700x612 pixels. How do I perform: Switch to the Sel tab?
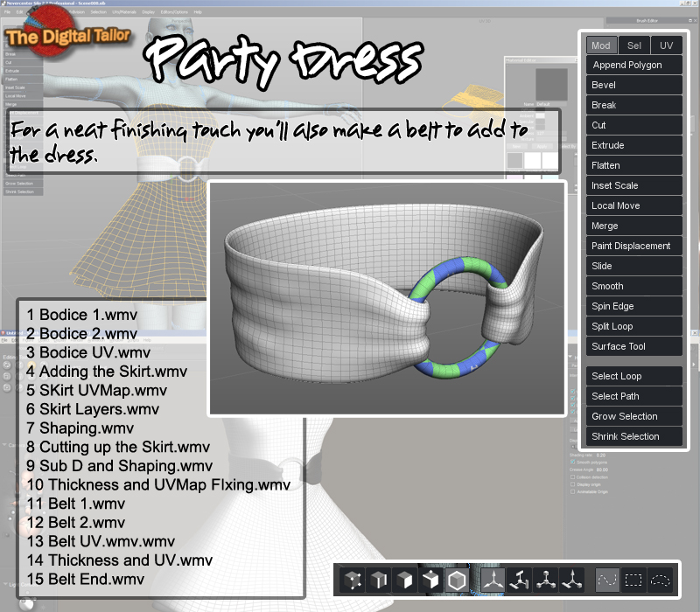[x=633, y=45]
